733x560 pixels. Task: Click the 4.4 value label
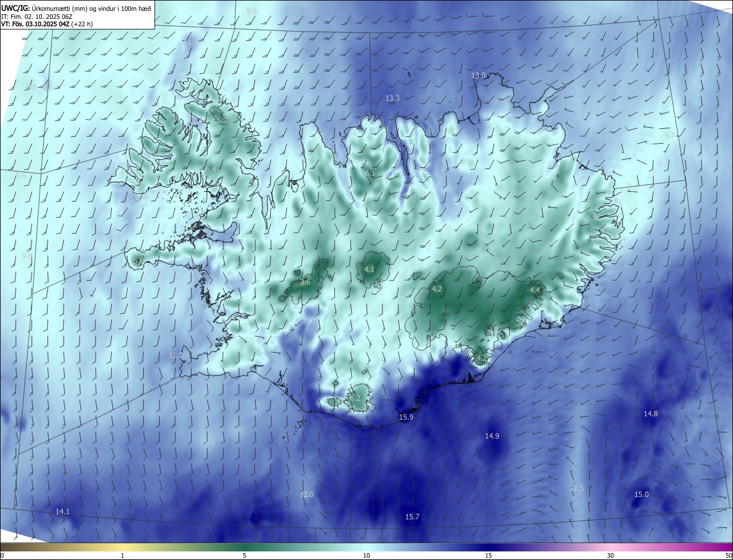point(535,290)
